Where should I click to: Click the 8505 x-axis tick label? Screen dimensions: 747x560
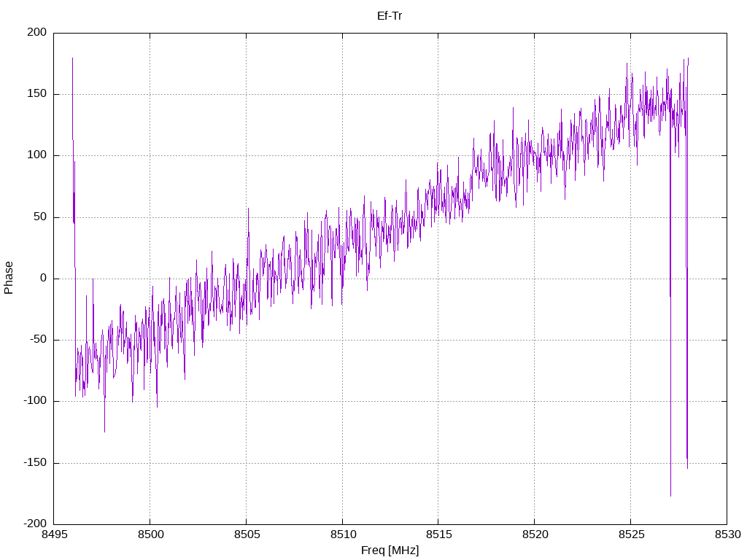tap(247, 534)
